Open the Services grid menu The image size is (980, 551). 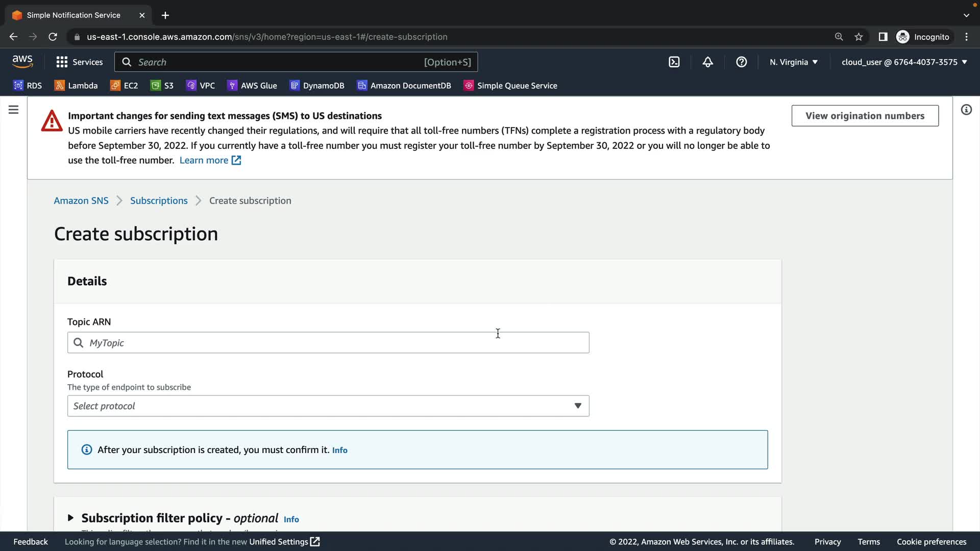(79, 62)
